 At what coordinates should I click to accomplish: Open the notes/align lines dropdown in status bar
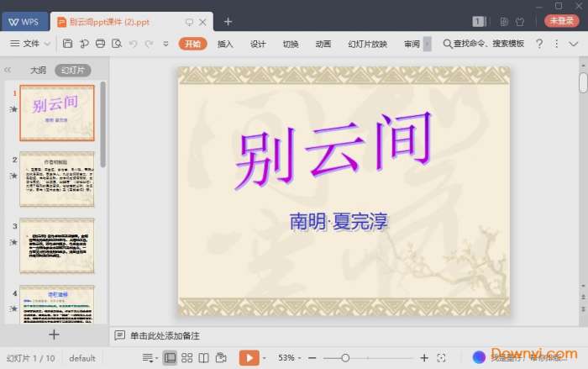(150, 358)
